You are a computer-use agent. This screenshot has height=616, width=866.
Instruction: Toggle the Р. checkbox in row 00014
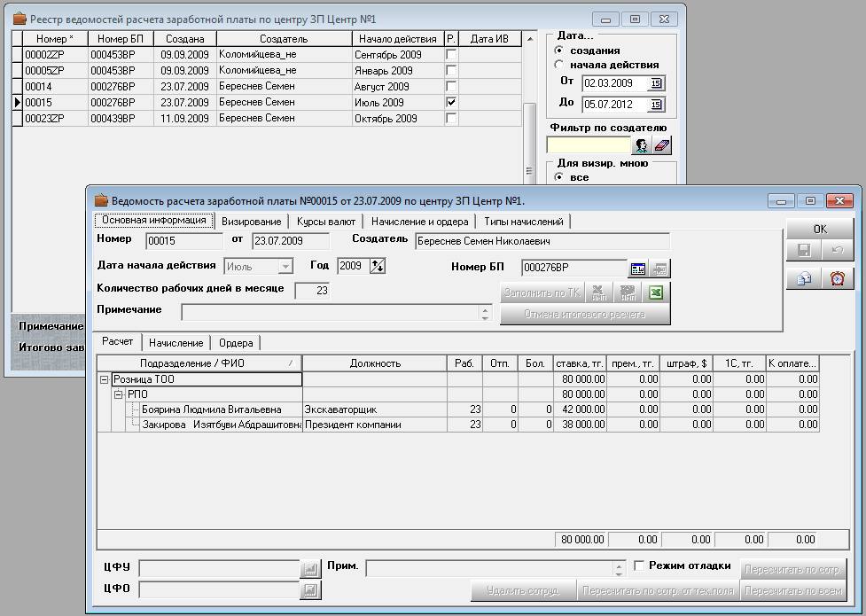click(x=451, y=87)
